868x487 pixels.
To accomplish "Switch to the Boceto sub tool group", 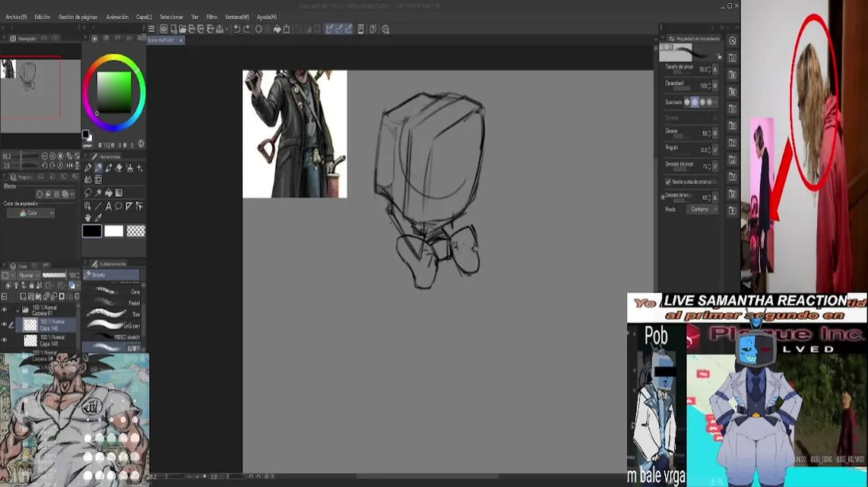I will pyautogui.click(x=111, y=275).
